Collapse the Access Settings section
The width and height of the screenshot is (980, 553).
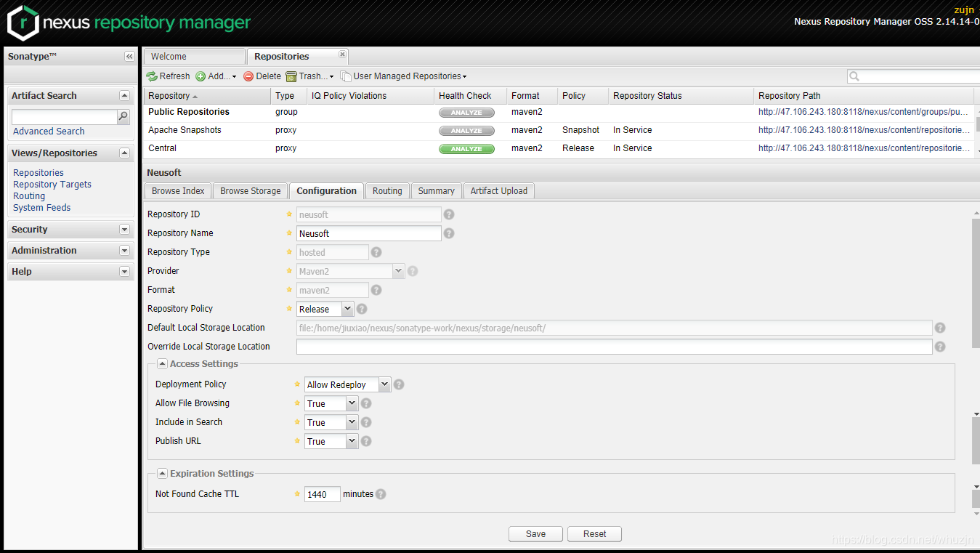[x=162, y=364]
